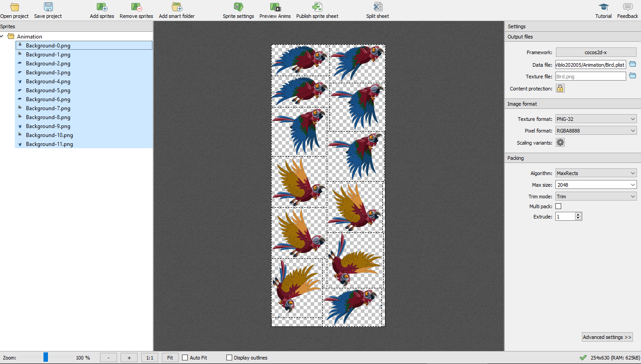
Task: Click the Data file path field
Action: (591, 65)
